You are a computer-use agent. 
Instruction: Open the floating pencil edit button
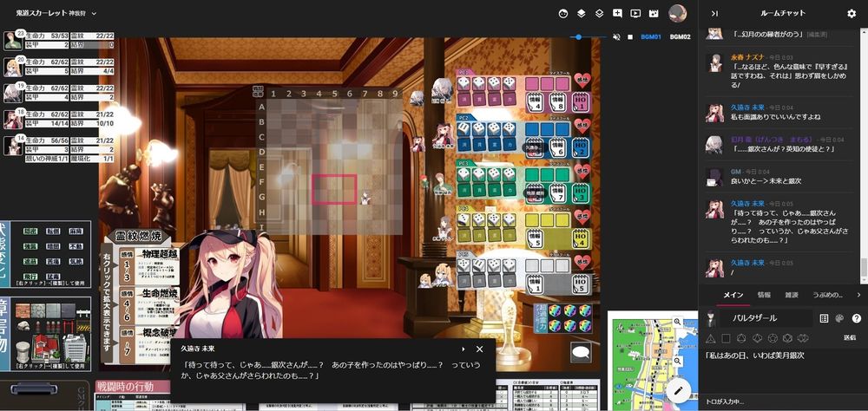tap(680, 390)
